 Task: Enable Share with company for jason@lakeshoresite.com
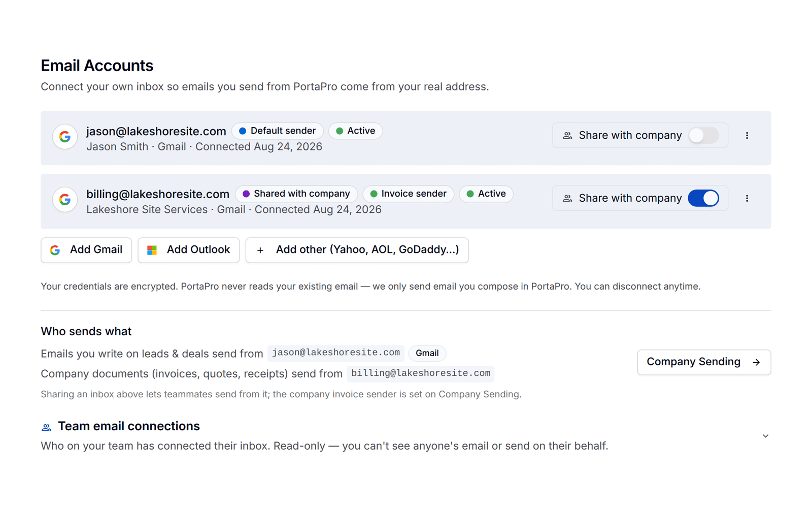pyautogui.click(x=703, y=136)
